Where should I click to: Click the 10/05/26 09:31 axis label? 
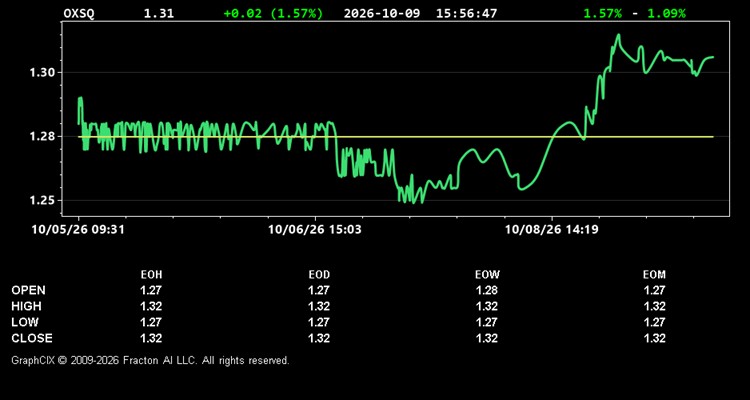[78, 230]
